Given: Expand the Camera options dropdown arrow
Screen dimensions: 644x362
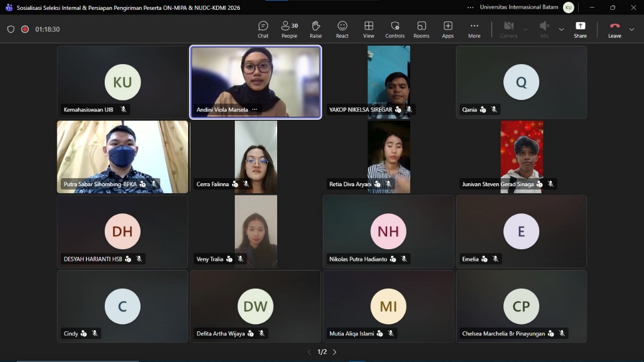Looking at the screenshot, I should tap(525, 29).
